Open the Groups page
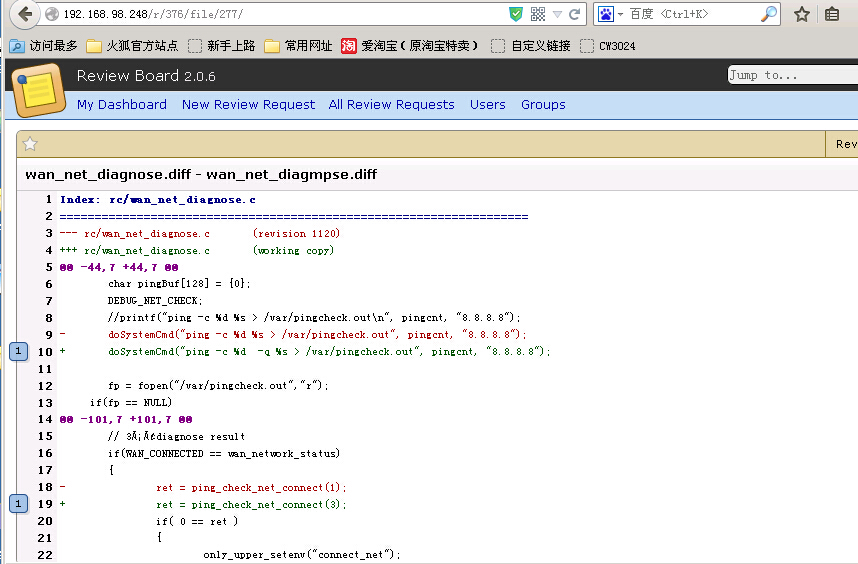The height and width of the screenshot is (564, 858). tap(543, 104)
